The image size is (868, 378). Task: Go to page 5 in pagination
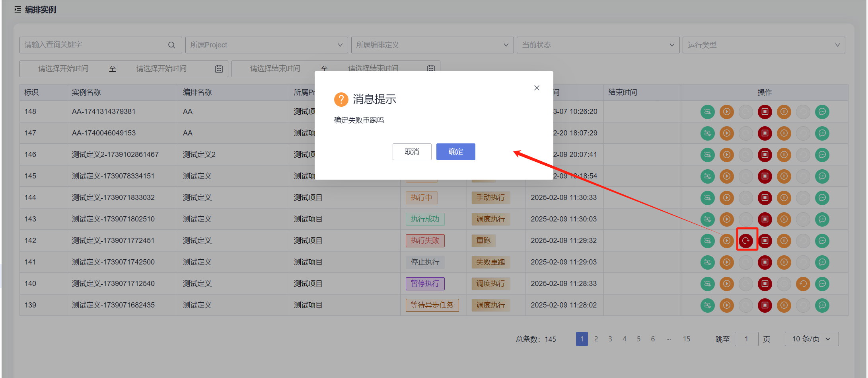pyautogui.click(x=638, y=339)
